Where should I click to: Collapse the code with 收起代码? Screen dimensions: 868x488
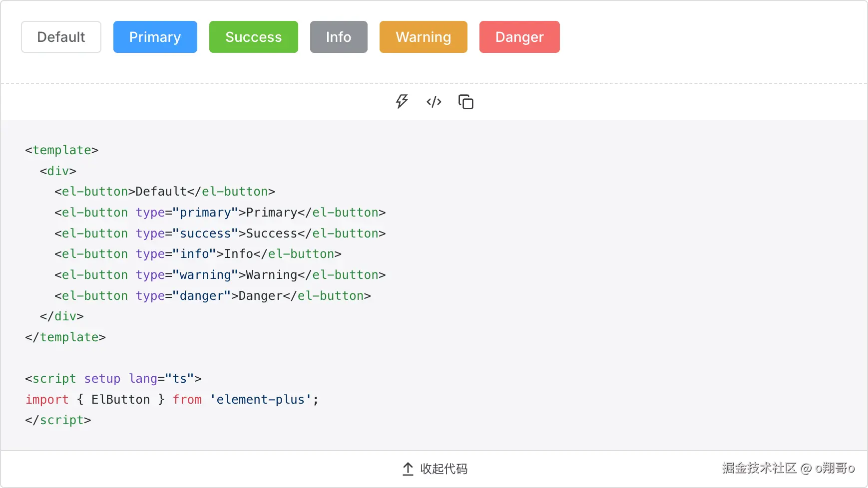[x=434, y=469]
